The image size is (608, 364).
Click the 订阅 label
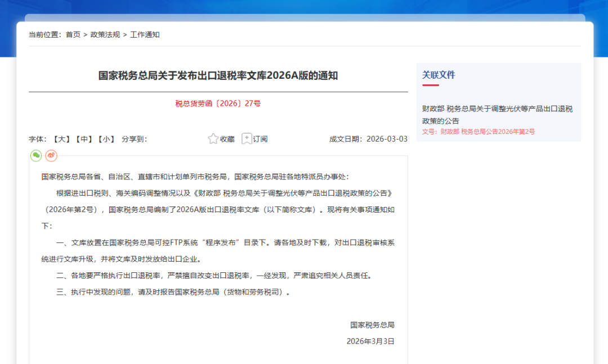pos(260,139)
